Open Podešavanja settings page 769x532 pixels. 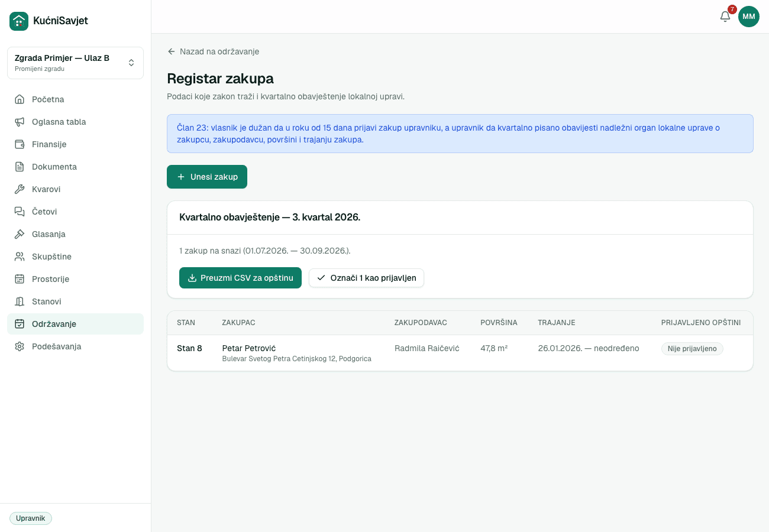click(75, 346)
